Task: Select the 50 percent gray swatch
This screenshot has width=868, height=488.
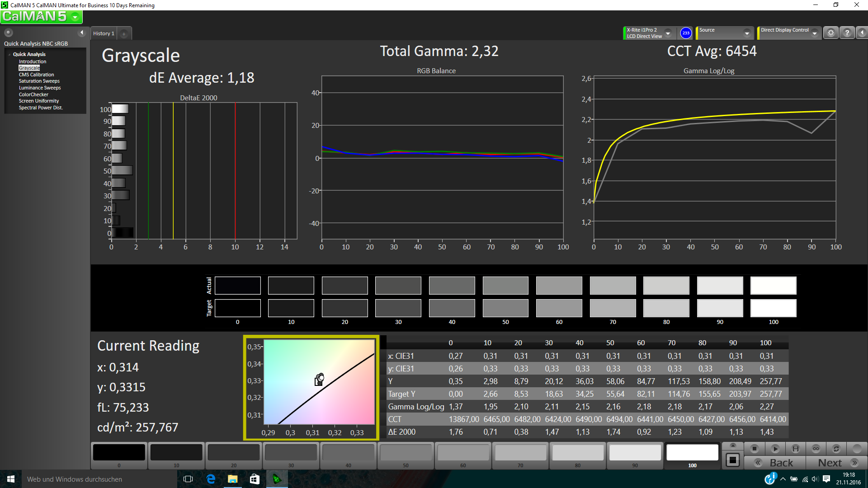Action: [406, 453]
